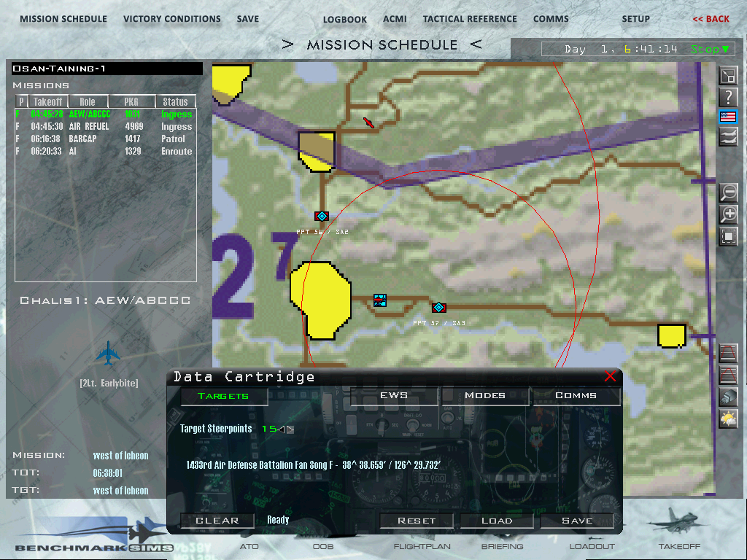Click the map zoom out magnifier
Image resolution: width=747 pixels, height=560 pixels.
tap(728, 193)
